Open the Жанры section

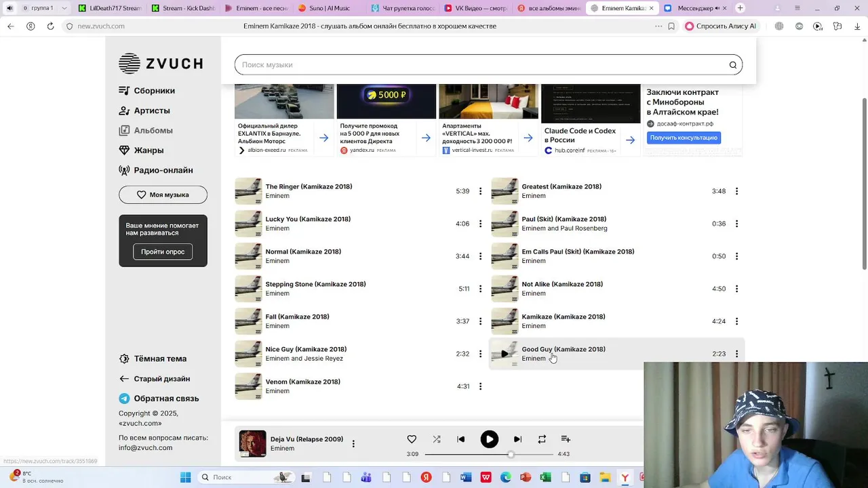point(141,150)
